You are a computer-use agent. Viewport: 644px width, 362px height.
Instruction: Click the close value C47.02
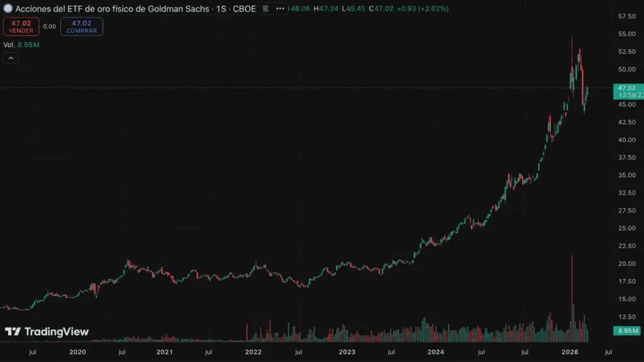[x=380, y=9]
